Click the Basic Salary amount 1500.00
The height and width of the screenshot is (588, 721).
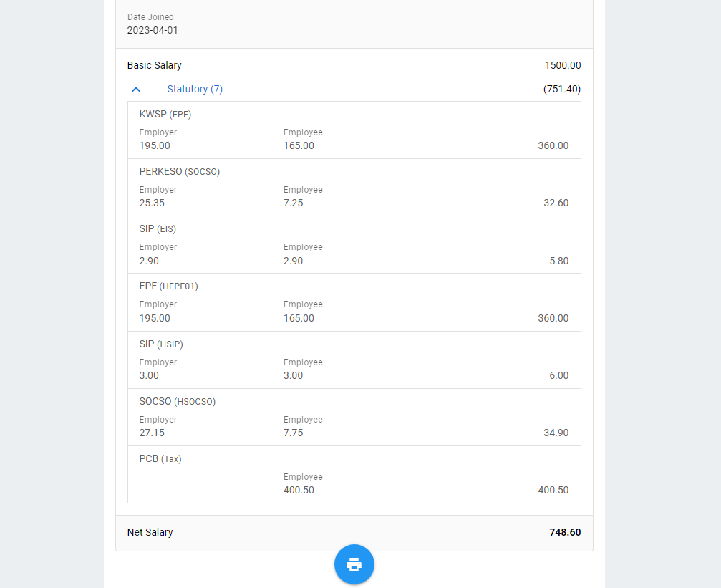pos(562,65)
